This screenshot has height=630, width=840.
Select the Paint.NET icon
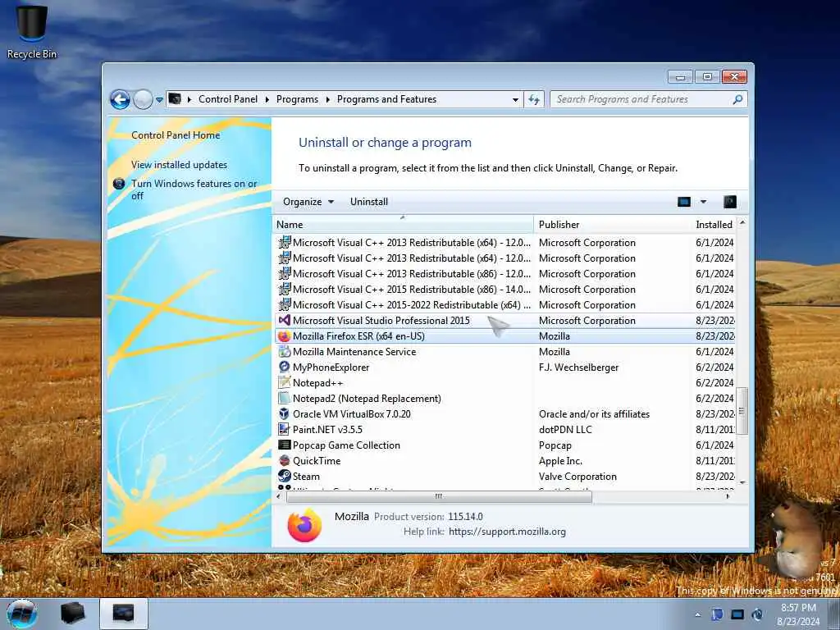pyautogui.click(x=285, y=429)
